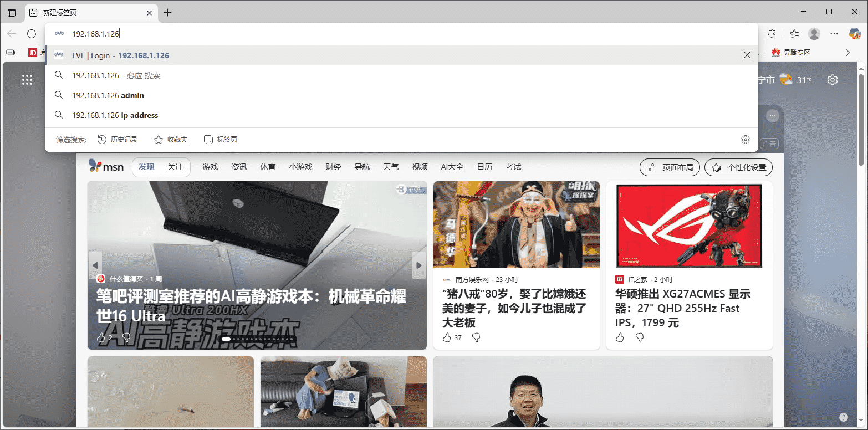
Task: Filter suggestions by 历史记录
Action: click(118, 140)
